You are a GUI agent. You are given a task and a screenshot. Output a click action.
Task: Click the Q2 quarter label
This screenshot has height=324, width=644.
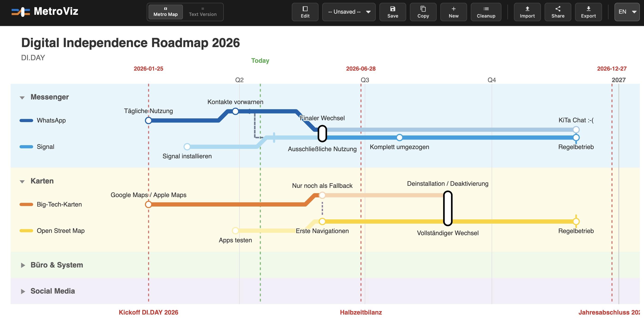point(239,80)
